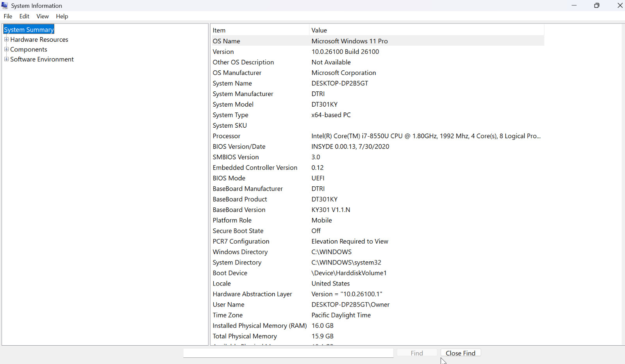Select the Embedded Controller Version row
Viewport: 625px width, 364px height.
click(378, 168)
